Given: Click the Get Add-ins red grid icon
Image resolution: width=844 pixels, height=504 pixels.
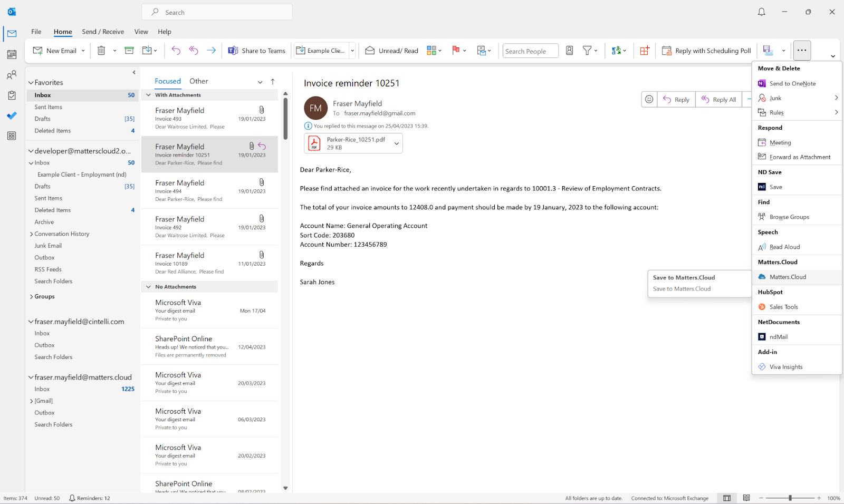Looking at the screenshot, I should tap(645, 51).
